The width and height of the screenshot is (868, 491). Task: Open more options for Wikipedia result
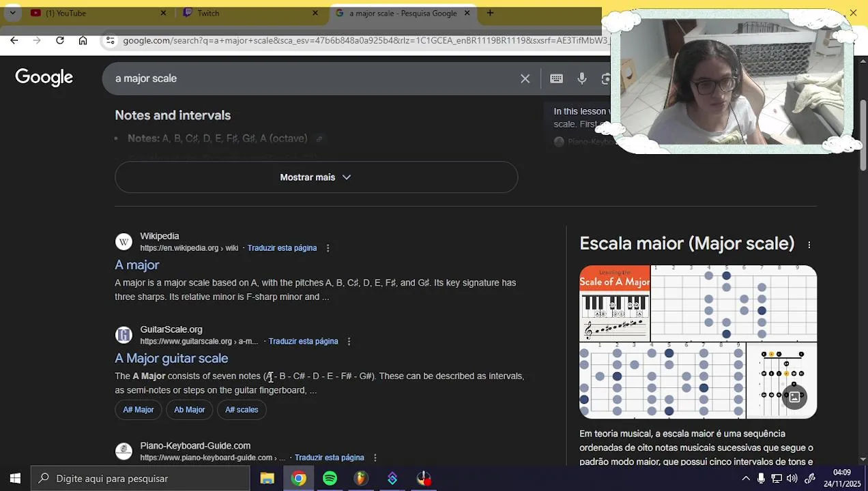click(328, 248)
